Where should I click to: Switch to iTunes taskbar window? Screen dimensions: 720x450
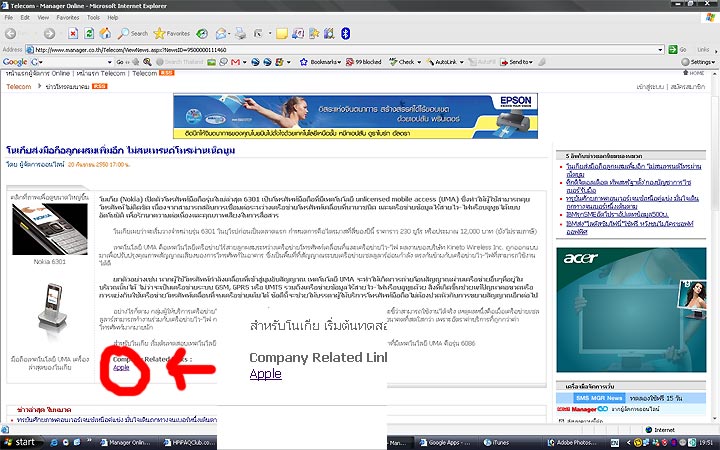[x=509, y=443]
